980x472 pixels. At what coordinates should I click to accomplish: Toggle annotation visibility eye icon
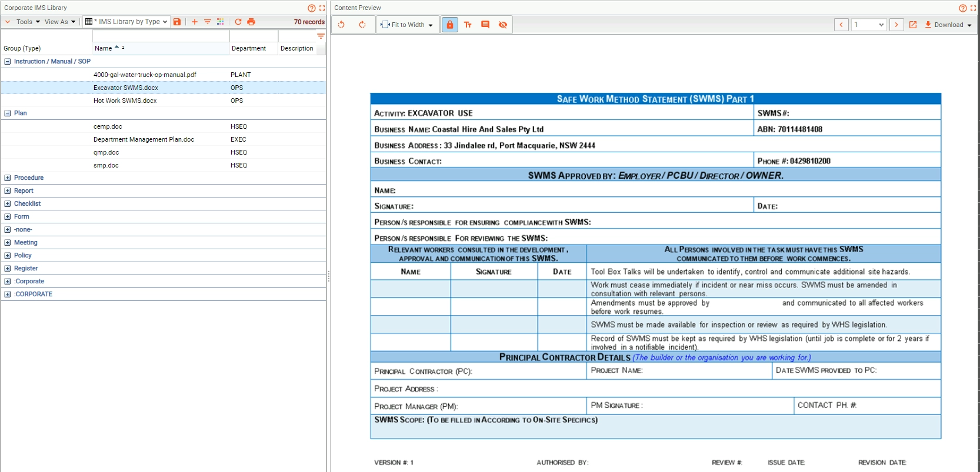point(503,25)
